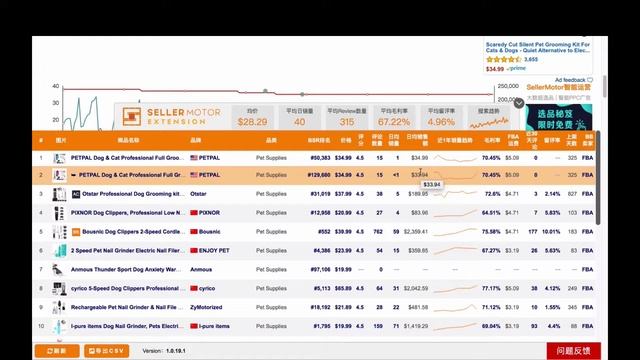
Task: Click the Anmous Thunder Sport thumbnail
Action: point(59,269)
